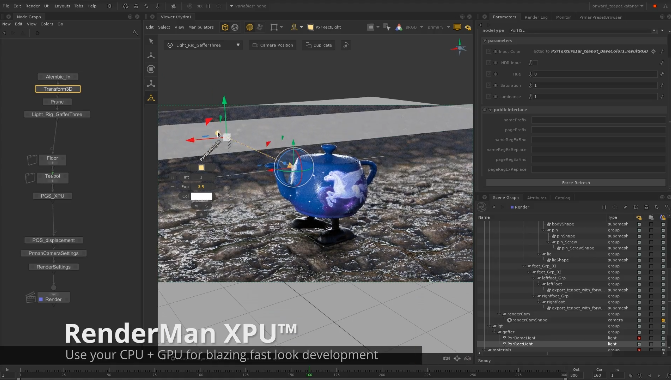This screenshot has width=671, height=380.
Task: Click the pause-bars icon in Scene Graph toolbar
Action: pos(605,207)
